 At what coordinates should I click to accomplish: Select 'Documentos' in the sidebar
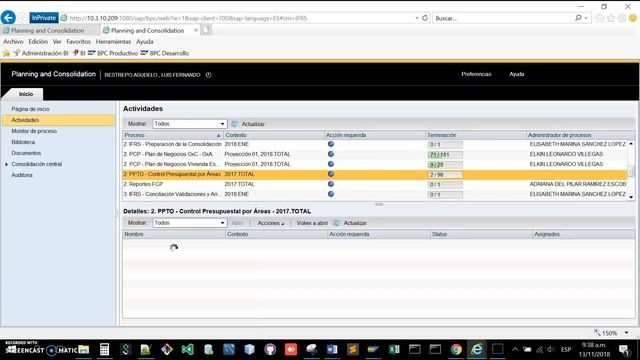pos(26,153)
